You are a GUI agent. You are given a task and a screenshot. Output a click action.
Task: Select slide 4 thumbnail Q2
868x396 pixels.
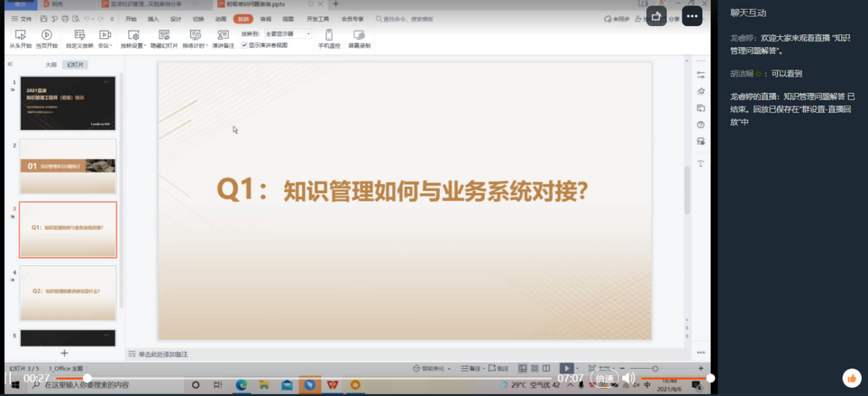[68, 293]
